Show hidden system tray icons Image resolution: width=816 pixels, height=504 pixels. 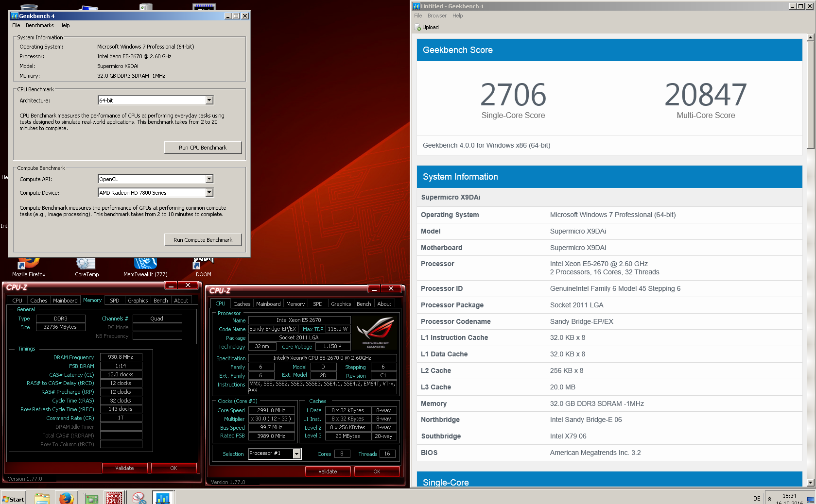769,499
